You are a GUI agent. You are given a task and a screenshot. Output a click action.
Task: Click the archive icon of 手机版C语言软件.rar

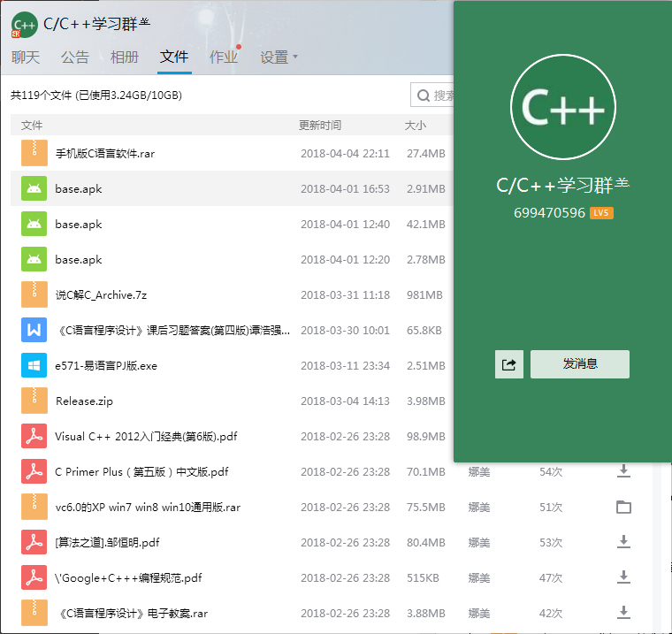point(34,153)
